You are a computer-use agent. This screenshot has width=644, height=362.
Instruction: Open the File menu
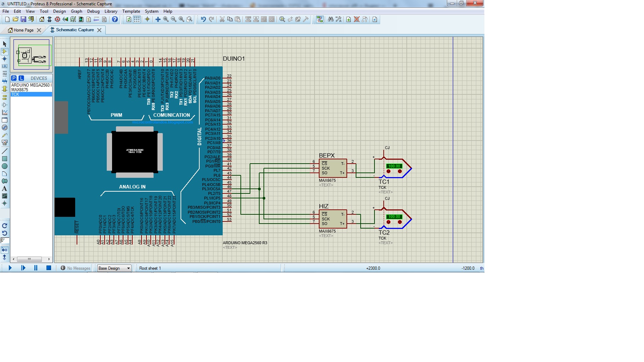[6, 11]
